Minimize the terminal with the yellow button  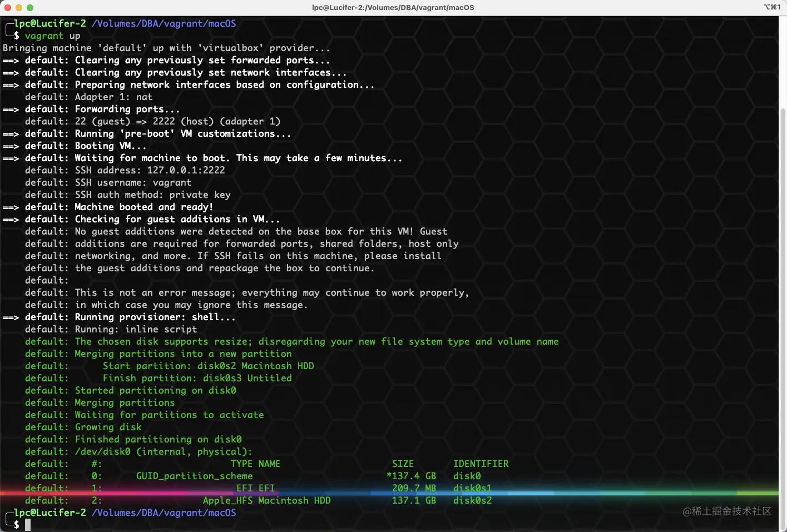tap(19, 8)
